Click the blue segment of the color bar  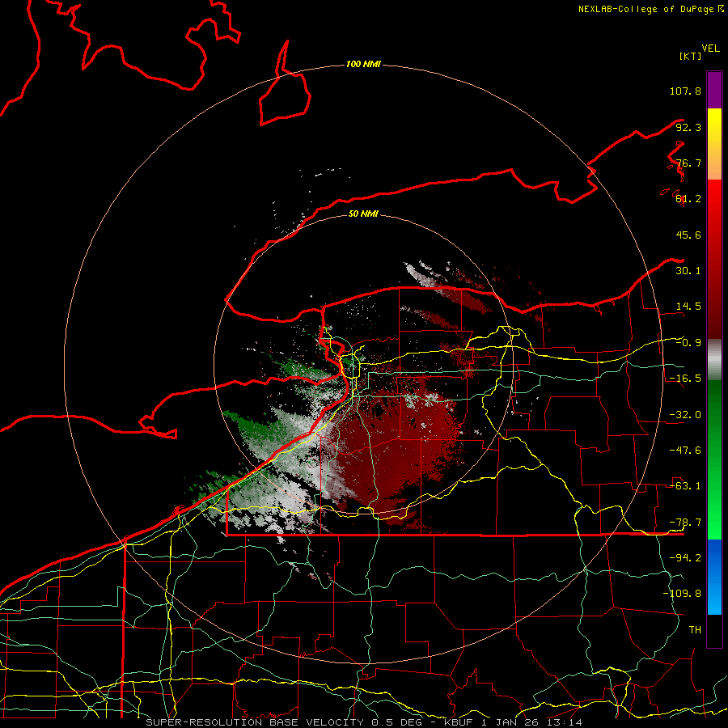(x=714, y=577)
